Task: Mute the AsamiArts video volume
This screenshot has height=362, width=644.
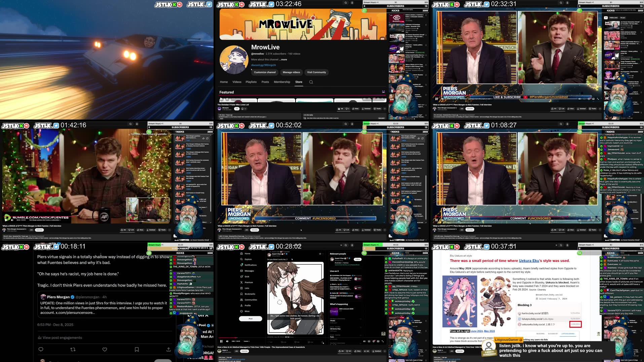Action: [x=227, y=341]
